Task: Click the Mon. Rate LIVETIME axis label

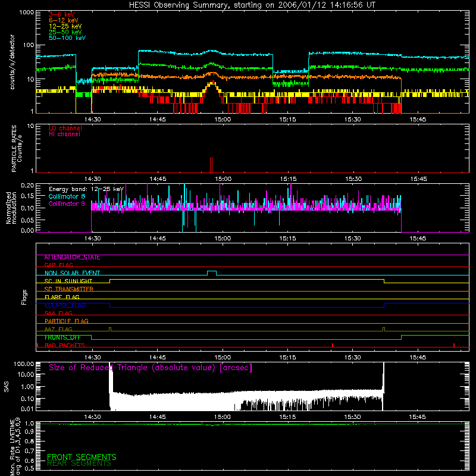Action: pos(15,446)
